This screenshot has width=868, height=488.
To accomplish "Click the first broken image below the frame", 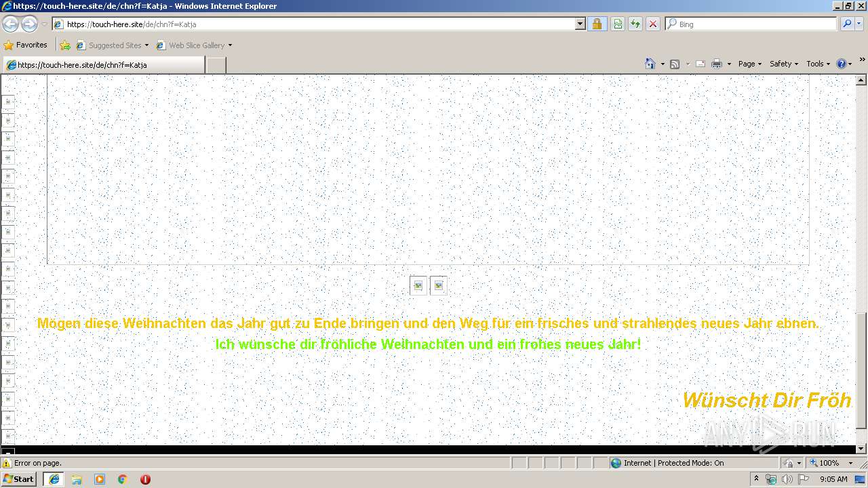I will pyautogui.click(x=418, y=286).
